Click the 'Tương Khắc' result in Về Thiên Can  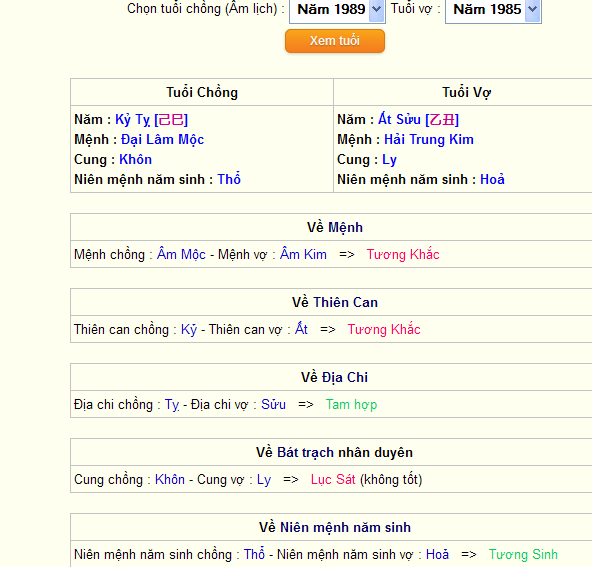[384, 329]
